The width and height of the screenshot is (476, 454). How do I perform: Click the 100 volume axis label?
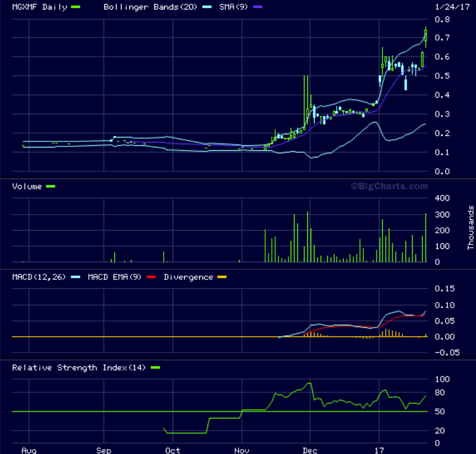point(442,246)
